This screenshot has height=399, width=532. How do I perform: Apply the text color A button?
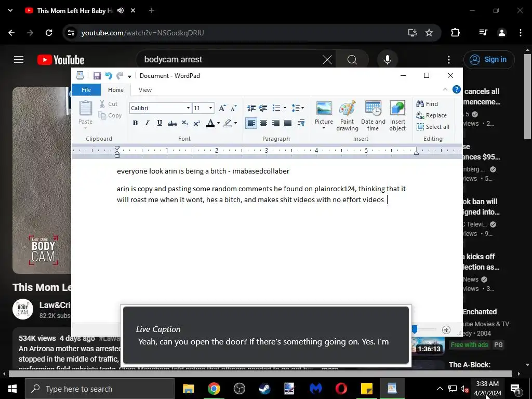tap(210, 123)
